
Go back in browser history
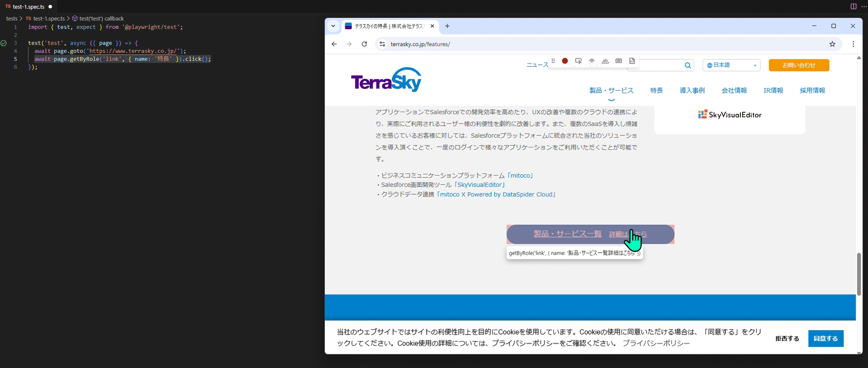coord(334,44)
